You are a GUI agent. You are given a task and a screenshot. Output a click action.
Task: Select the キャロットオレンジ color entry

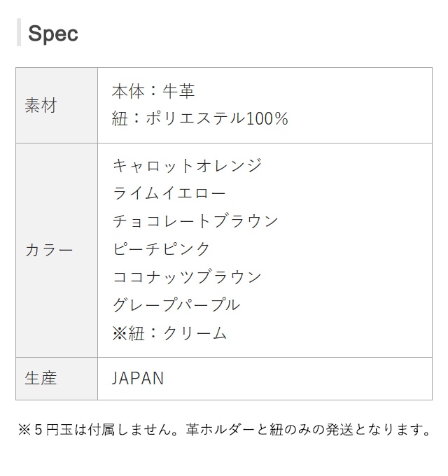pos(187,165)
